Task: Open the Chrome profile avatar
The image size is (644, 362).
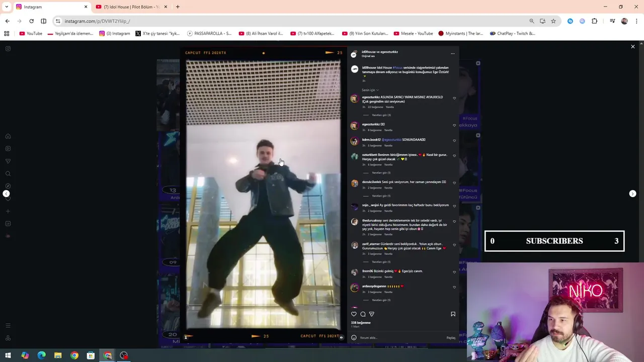Action: (x=624, y=21)
